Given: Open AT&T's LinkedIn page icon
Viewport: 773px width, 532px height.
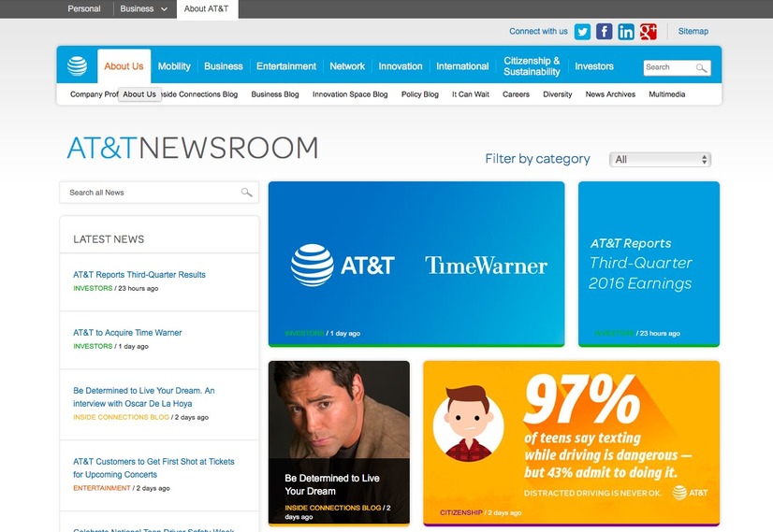Looking at the screenshot, I should (626, 32).
